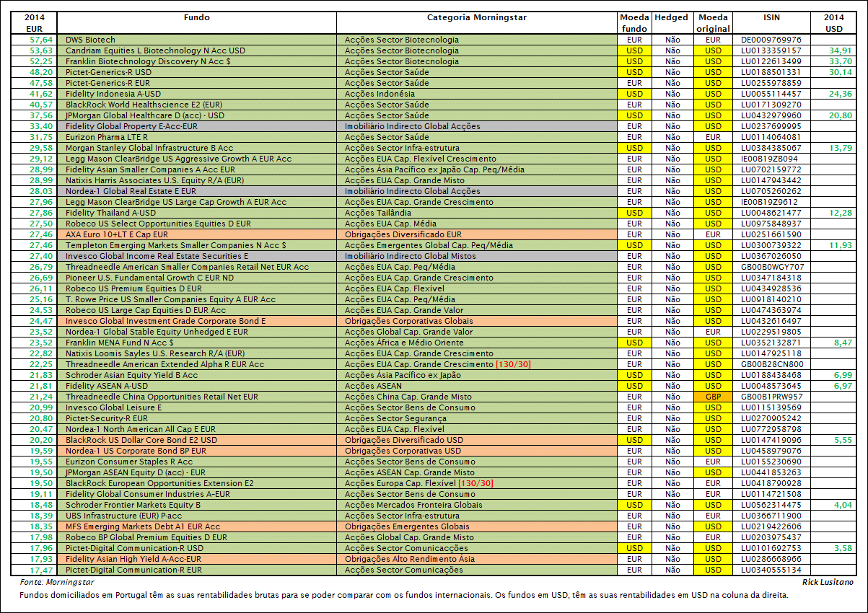Click the 'Fonte: Morningstar' source note
868x613 pixels.
pos(57,582)
